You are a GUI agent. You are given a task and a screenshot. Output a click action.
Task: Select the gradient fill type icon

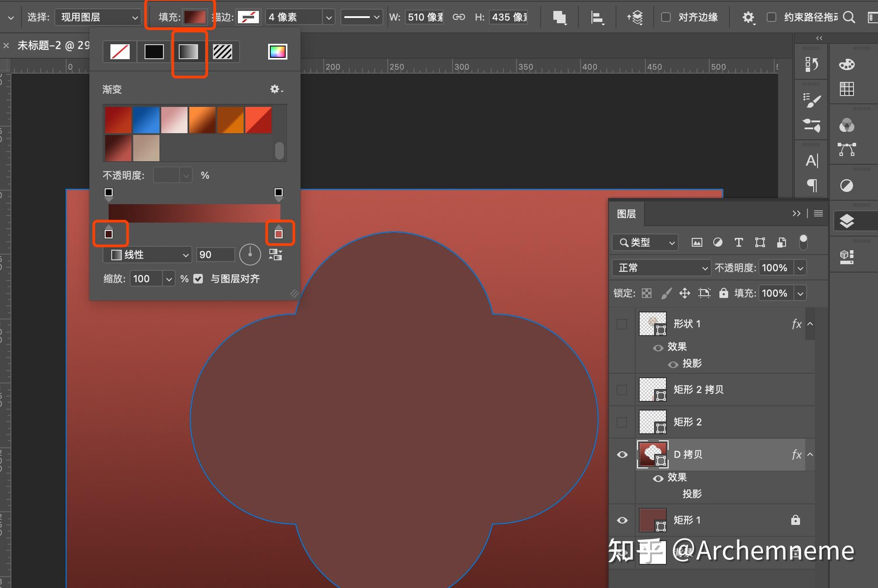pyautogui.click(x=188, y=52)
